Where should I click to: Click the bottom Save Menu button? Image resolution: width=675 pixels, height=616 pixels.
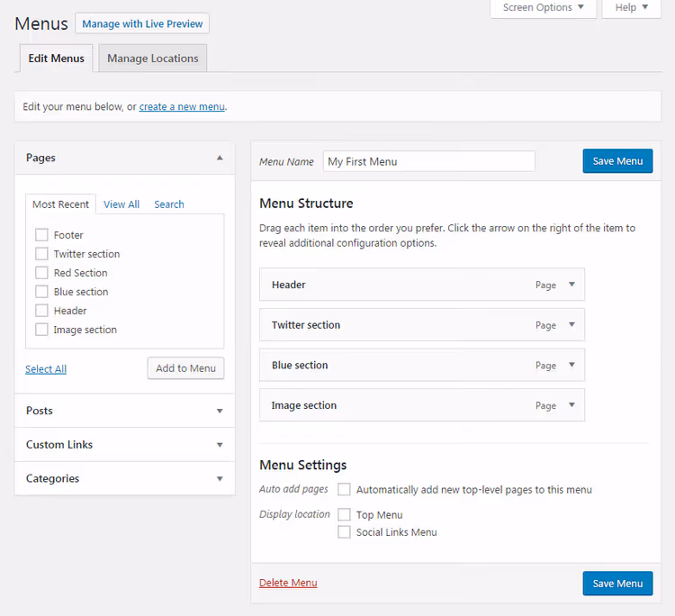point(617,584)
